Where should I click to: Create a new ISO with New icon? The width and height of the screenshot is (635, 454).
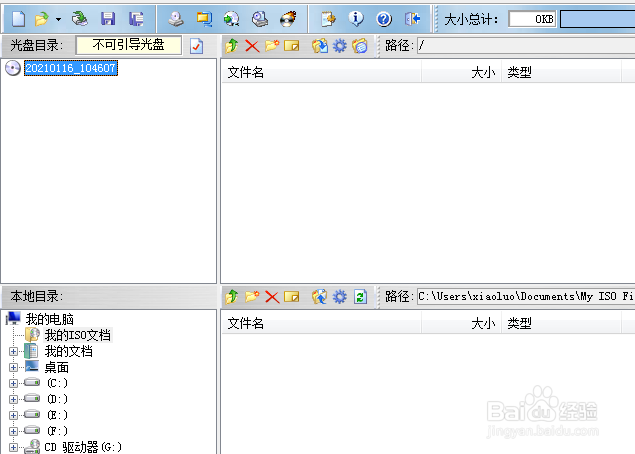pos(18,19)
